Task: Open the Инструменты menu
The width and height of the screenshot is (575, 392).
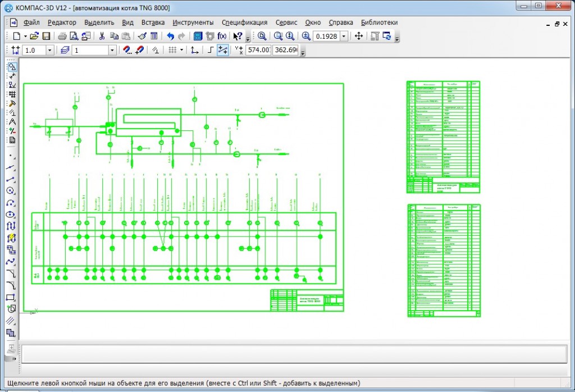Action: click(193, 22)
